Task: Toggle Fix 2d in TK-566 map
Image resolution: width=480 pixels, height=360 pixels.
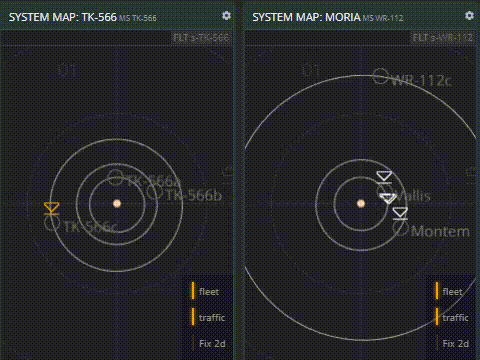Action: 209,343
